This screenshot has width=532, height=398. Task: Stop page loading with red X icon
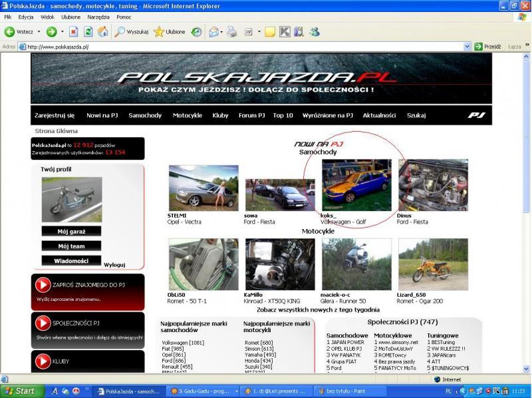tap(73, 32)
